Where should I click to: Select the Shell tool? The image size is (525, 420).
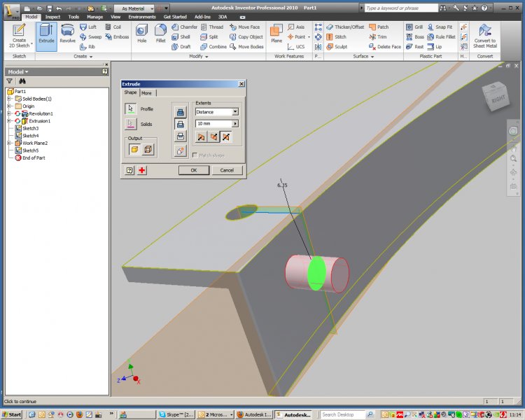coord(181,37)
